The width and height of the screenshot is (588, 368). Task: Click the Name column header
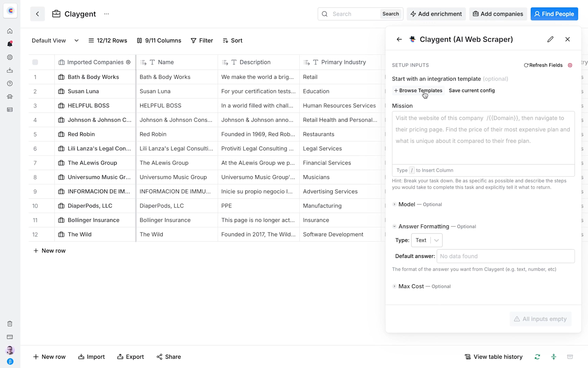tap(177, 62)
